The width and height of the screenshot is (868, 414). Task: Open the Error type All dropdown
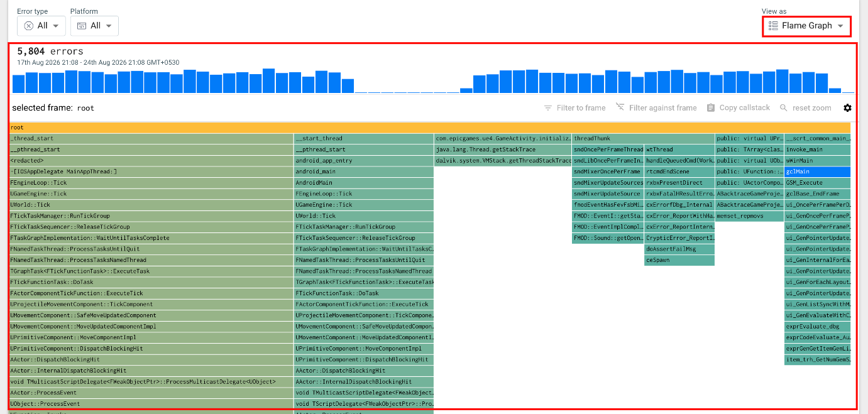pos(41,26)
